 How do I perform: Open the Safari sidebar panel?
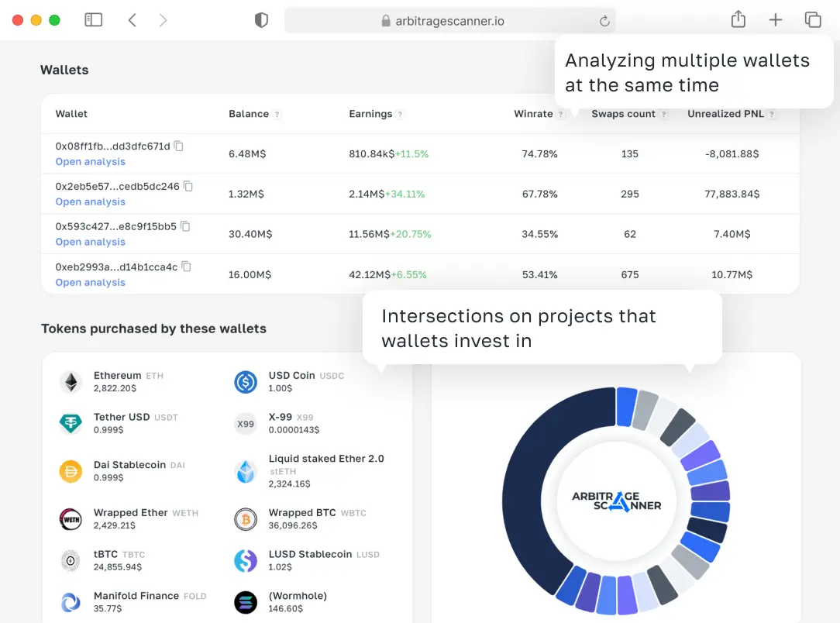point(94,20)
